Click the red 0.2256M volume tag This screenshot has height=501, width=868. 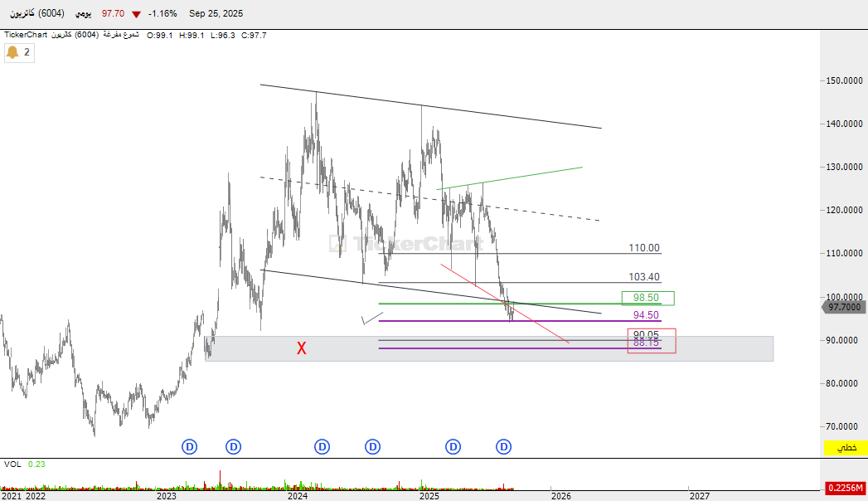point(846,488)
